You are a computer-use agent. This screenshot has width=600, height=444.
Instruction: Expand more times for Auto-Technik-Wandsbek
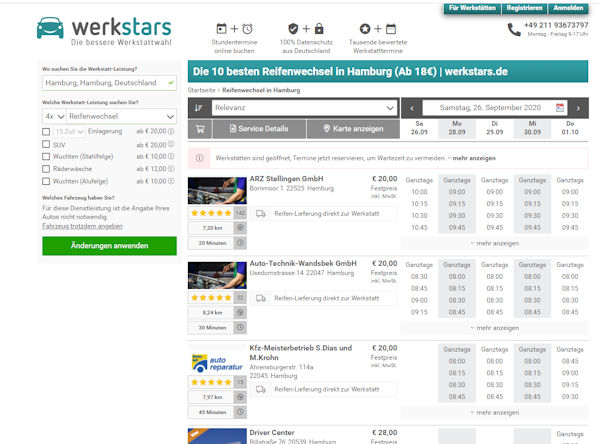point(494,328)
